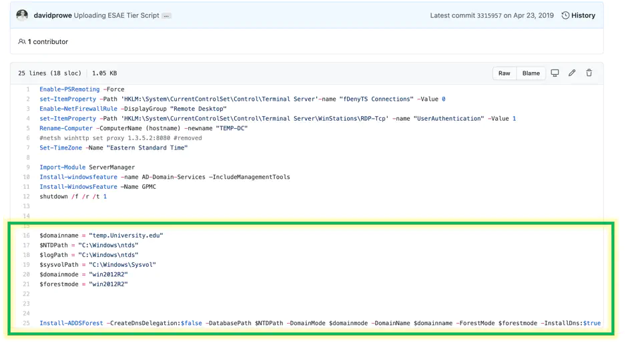This screenshot has width=644, height=343.
Task: Delete this file with the trash icon
Action: click(x=589, y=73)
